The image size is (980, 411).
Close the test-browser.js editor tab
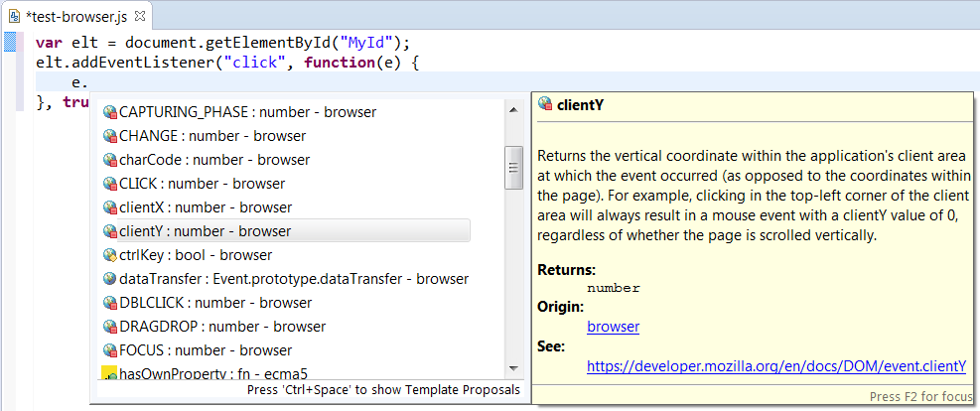click(140, 14)
